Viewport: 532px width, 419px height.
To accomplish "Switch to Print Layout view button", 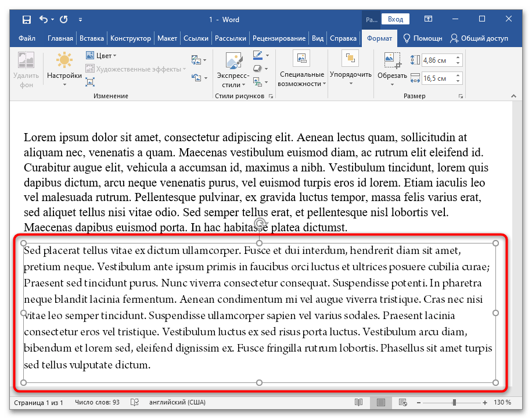I will (x=381, y=402).
